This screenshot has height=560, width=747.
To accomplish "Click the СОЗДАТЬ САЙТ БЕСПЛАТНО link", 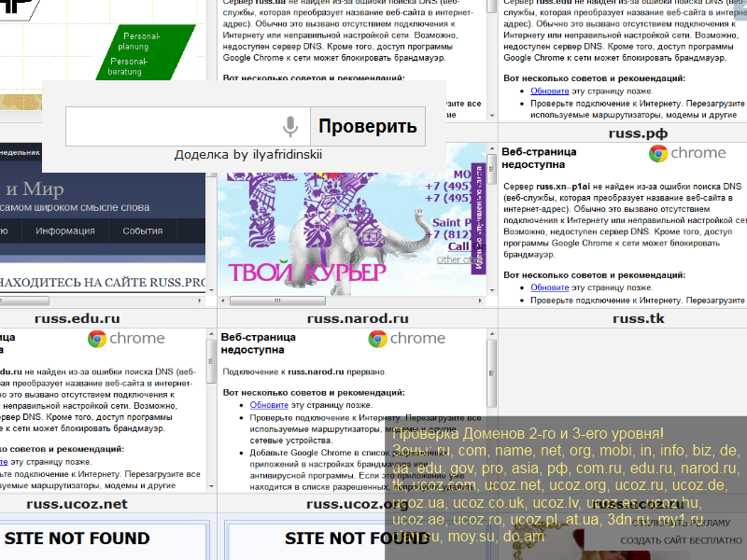I will (681, 541).
